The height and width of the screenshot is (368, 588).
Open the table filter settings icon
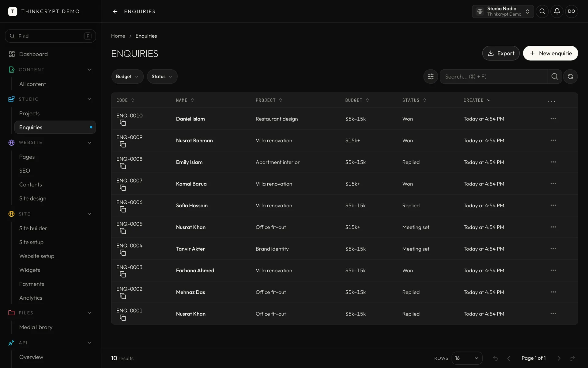(431, 76)
